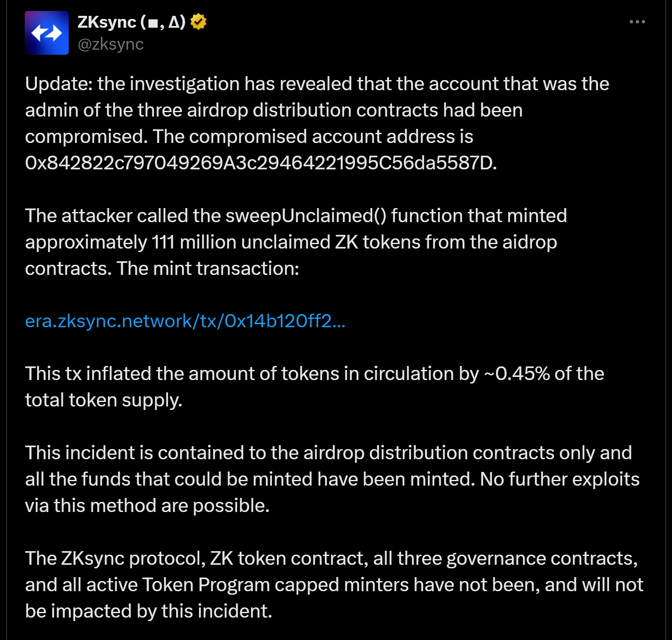Click the final paragraph about governance contracts
Image resolution: width=672 pixels, height=640 pixels.
334,584
